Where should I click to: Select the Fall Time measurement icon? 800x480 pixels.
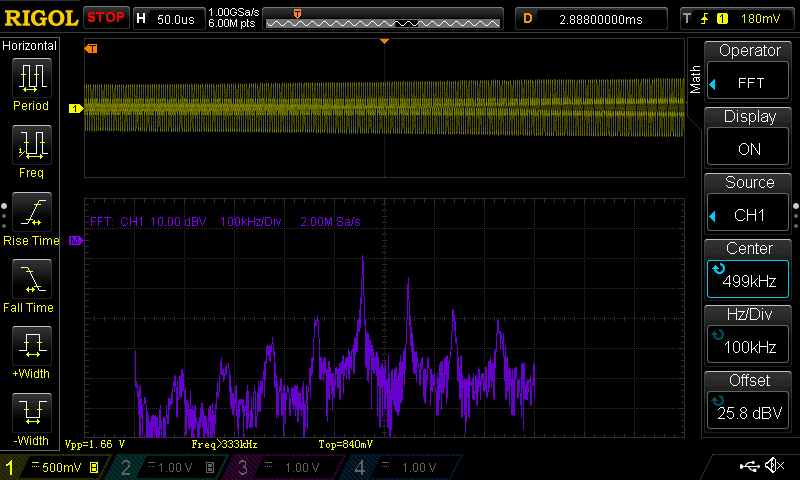point(32,279)
